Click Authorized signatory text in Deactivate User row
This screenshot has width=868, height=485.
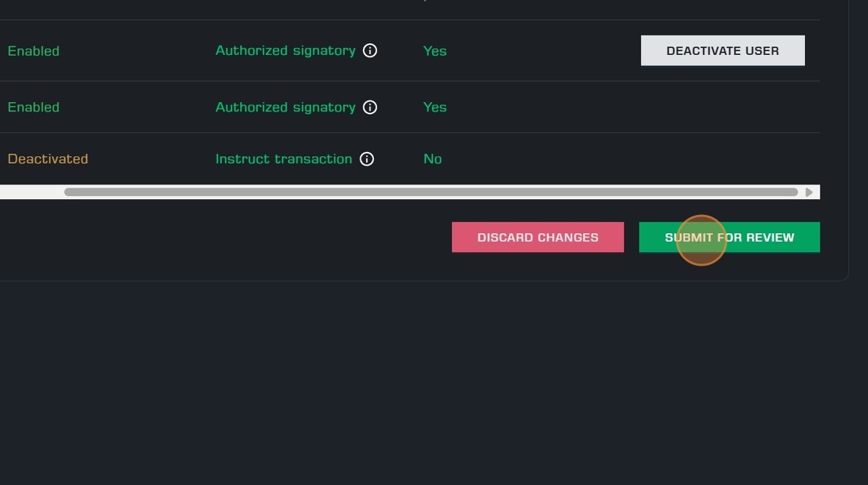point(285,51)
